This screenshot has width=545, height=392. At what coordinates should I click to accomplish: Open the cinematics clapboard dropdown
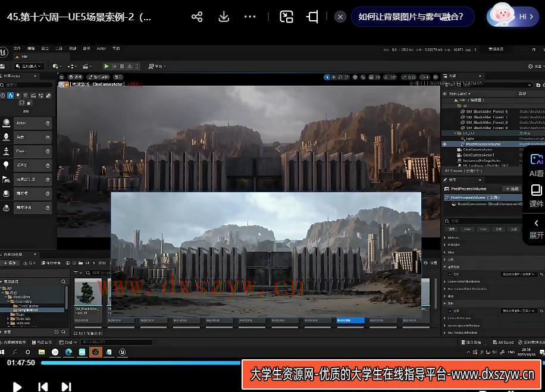87,66
